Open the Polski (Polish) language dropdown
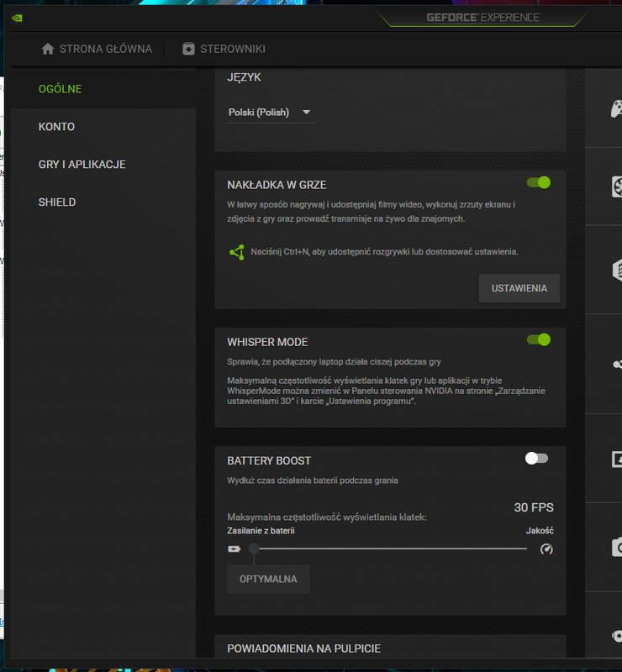 [x=271, y=113]
